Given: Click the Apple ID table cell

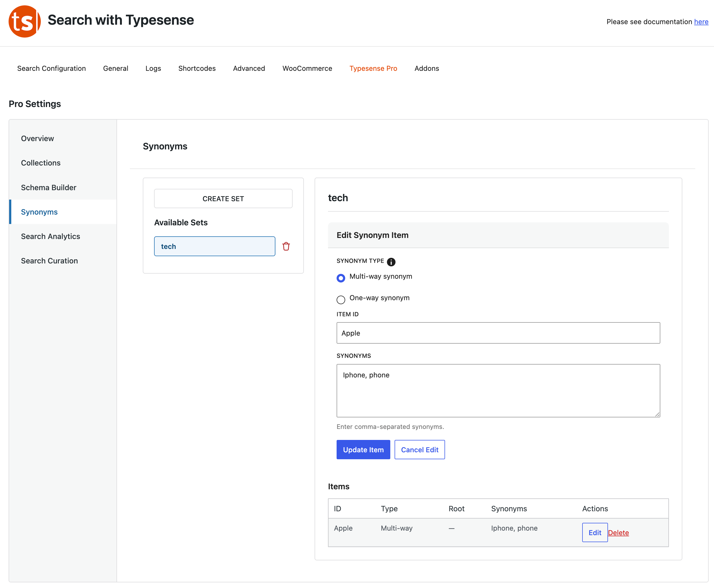Looking at the screenshot, I should (x=343, y=528).
